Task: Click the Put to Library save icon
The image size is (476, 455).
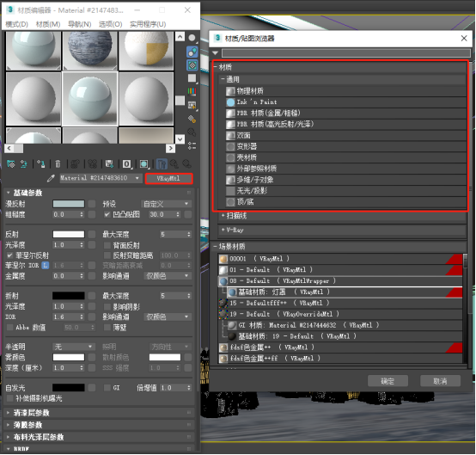Action: (109, 164)
